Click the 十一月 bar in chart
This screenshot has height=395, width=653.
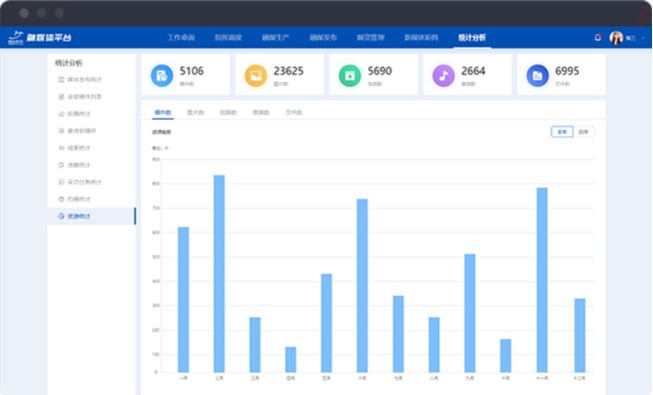click(542, 280)
